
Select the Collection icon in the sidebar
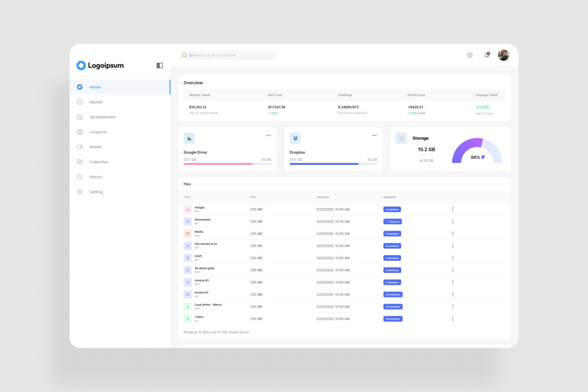[x=80, y=162]
